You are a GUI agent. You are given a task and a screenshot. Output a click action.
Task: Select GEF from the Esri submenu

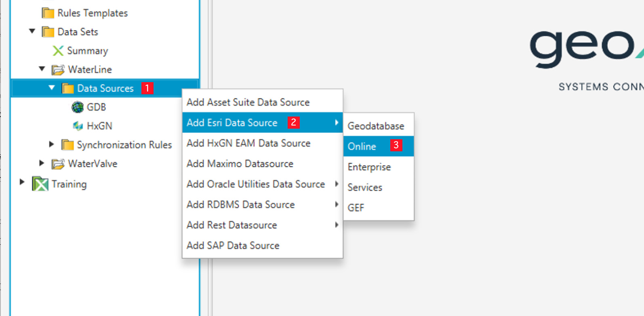[379, 208]
